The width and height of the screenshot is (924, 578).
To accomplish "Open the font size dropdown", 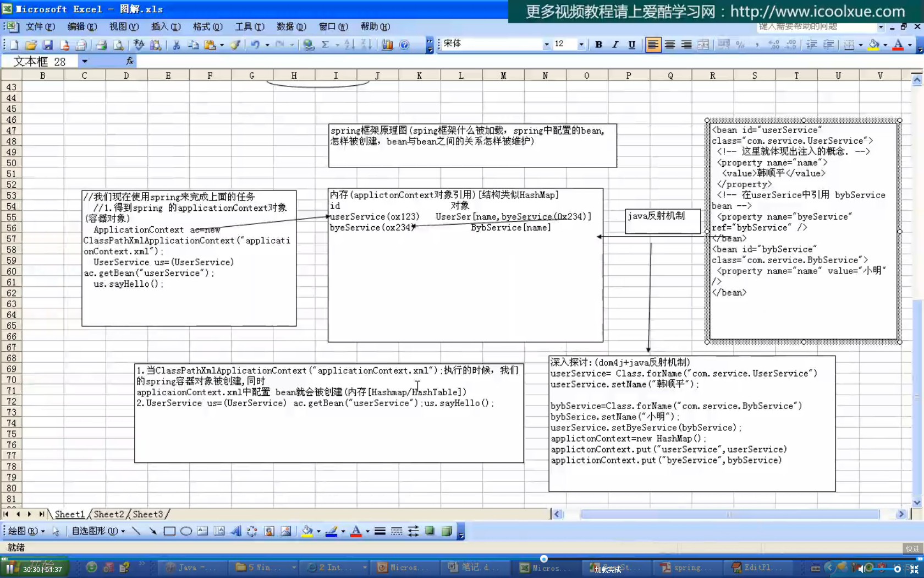I will point(581,45).
